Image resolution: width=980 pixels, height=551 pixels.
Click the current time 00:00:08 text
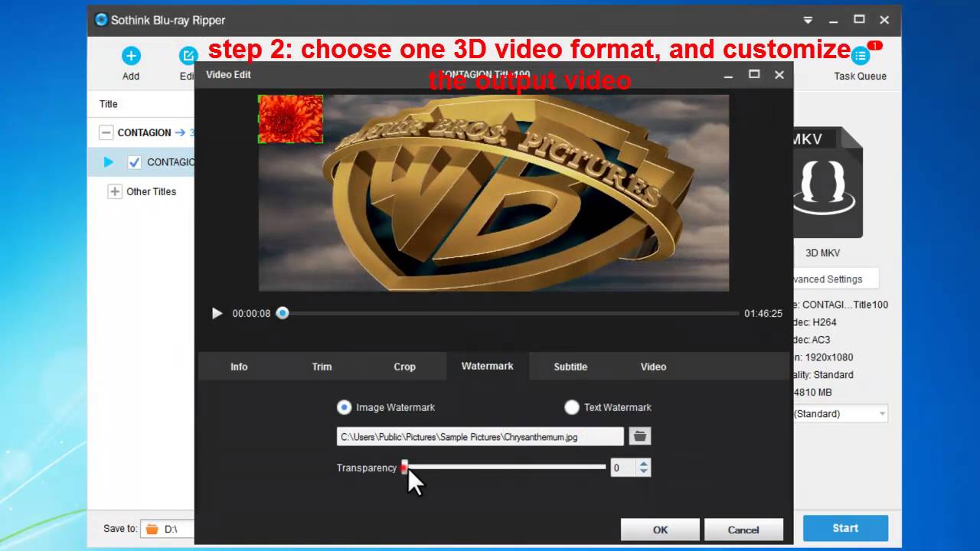point(251,314)
